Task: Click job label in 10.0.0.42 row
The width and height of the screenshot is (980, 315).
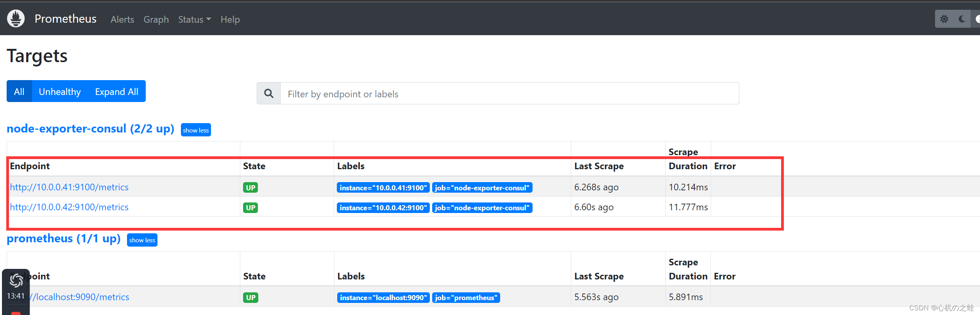Action: pos(482,208)
